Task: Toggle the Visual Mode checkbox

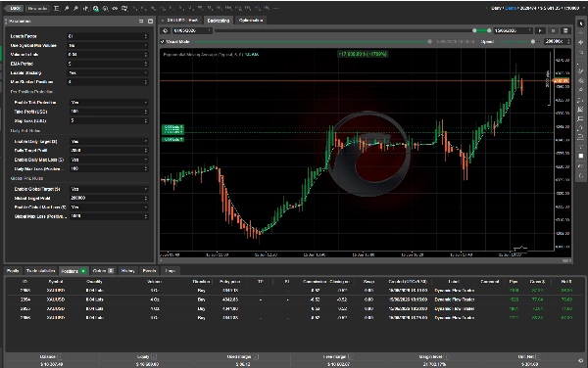Action: [x=163, y=41]
